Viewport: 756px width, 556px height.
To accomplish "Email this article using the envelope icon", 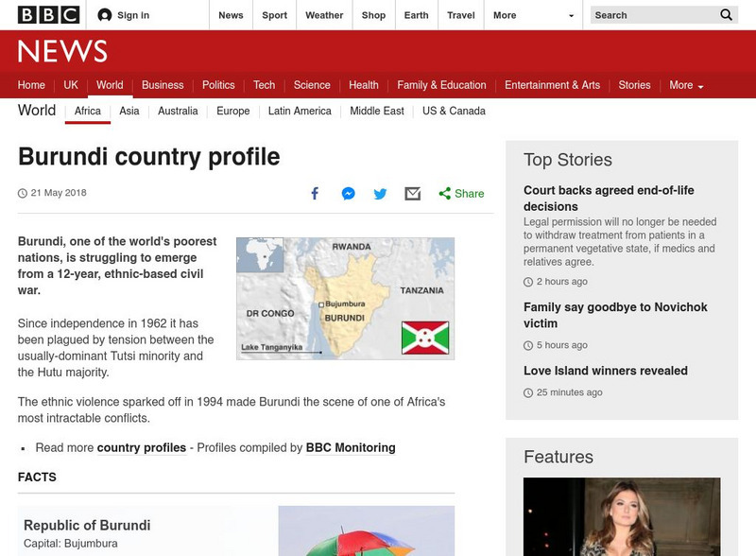I will click(412, 193).
